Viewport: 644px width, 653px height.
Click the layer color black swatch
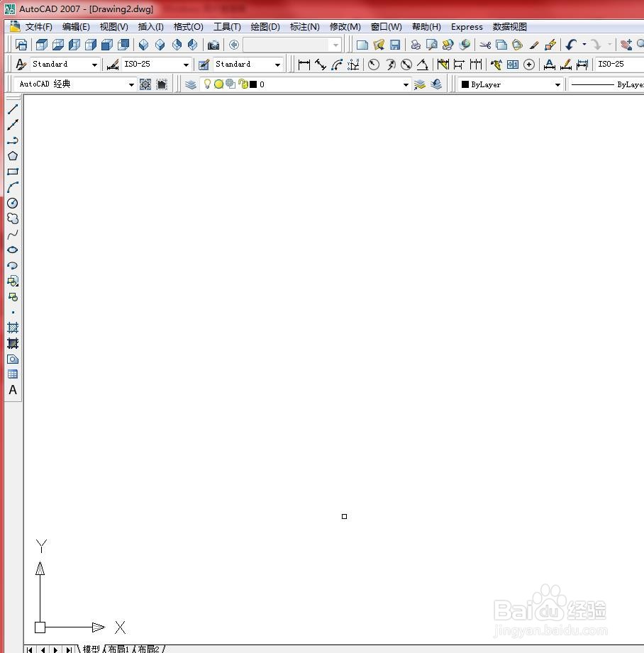tap(253, 84)
